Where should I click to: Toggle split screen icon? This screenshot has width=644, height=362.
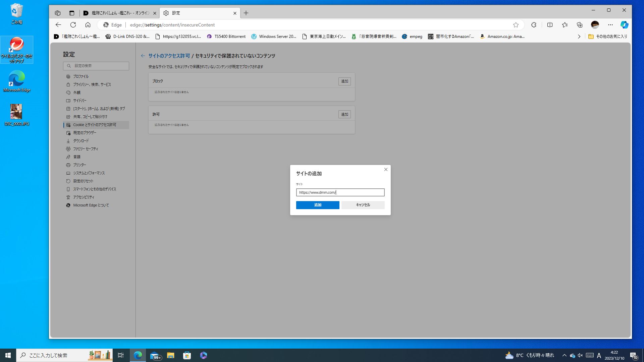tap(550, 25)
